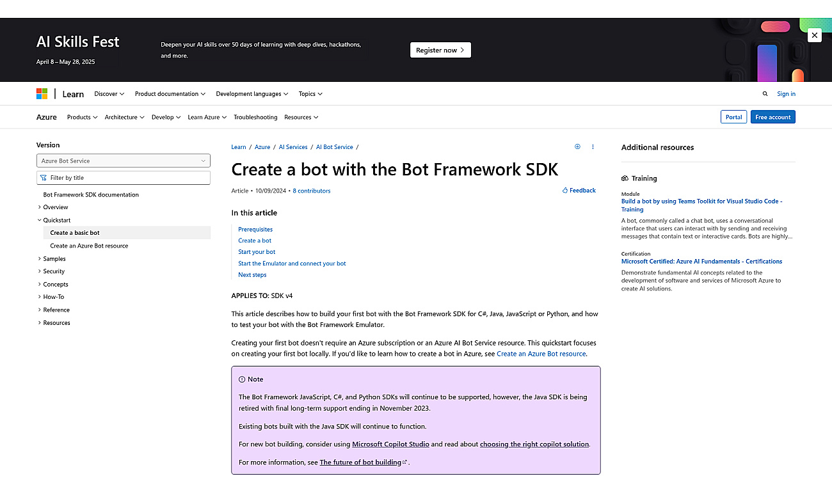Open the Topics dropdown menu

pos(310,94)
